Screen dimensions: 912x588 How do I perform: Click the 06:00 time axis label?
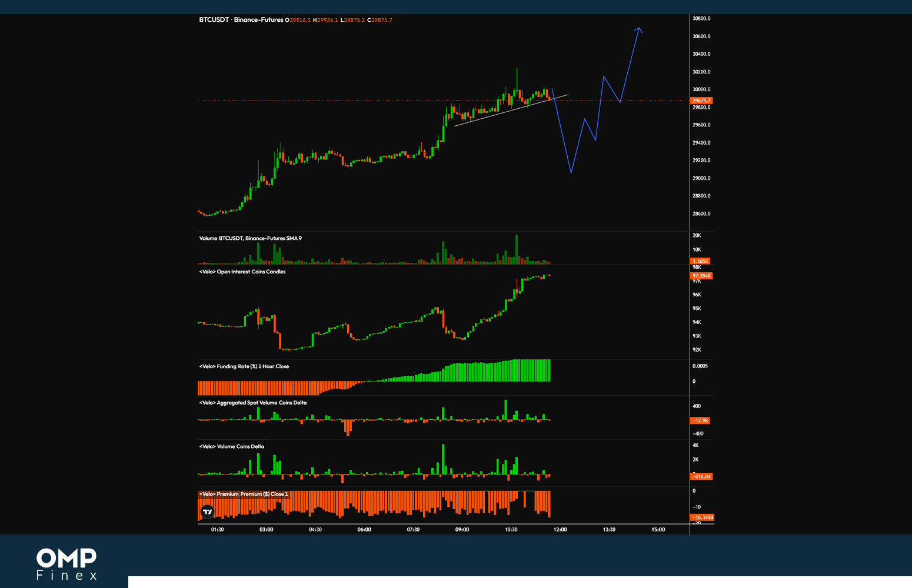point(364,530)
